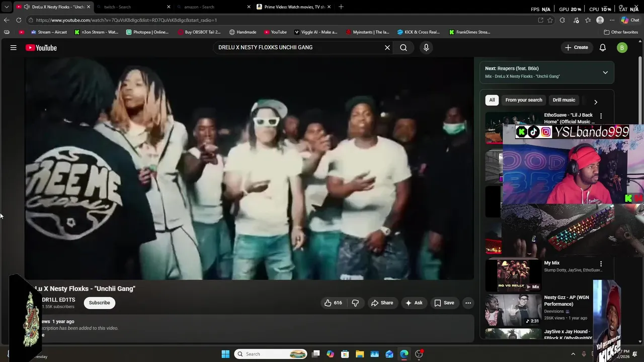Click the Ask button
This screenshot has width=644, height=362.
tap(414, 303)
